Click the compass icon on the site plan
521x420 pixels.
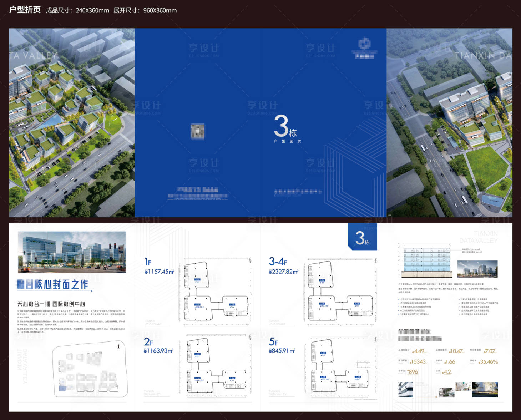(118, 346)
